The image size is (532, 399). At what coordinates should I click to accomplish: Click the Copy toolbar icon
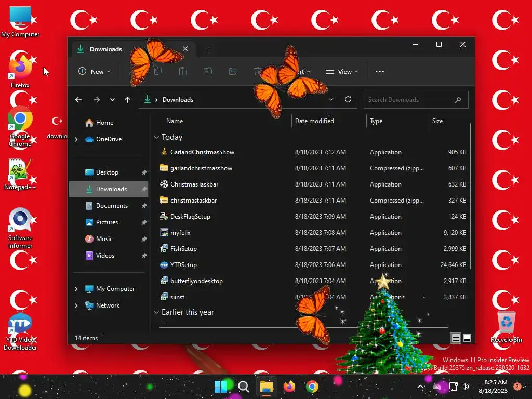click(158, 71)
